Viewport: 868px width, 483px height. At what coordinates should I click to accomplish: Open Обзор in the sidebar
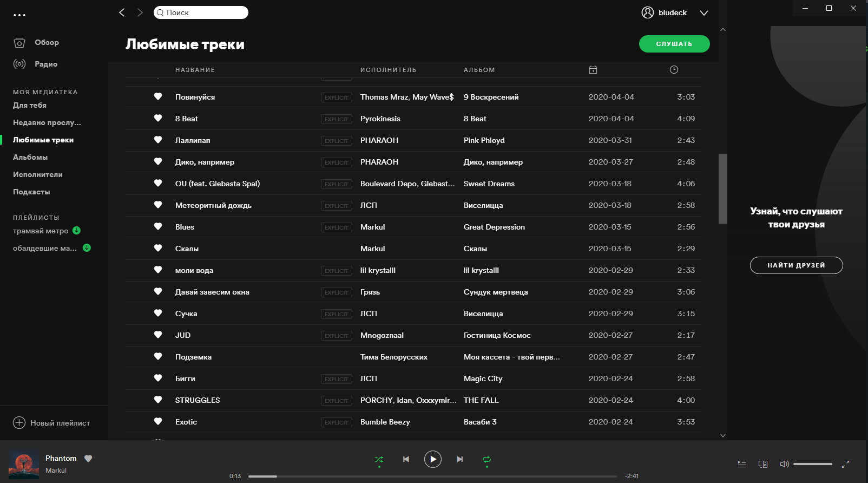(x=36, y=42)
